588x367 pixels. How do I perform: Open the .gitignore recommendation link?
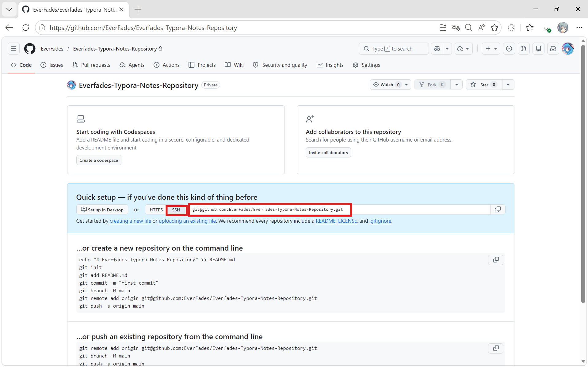click(x=380, y=221)
